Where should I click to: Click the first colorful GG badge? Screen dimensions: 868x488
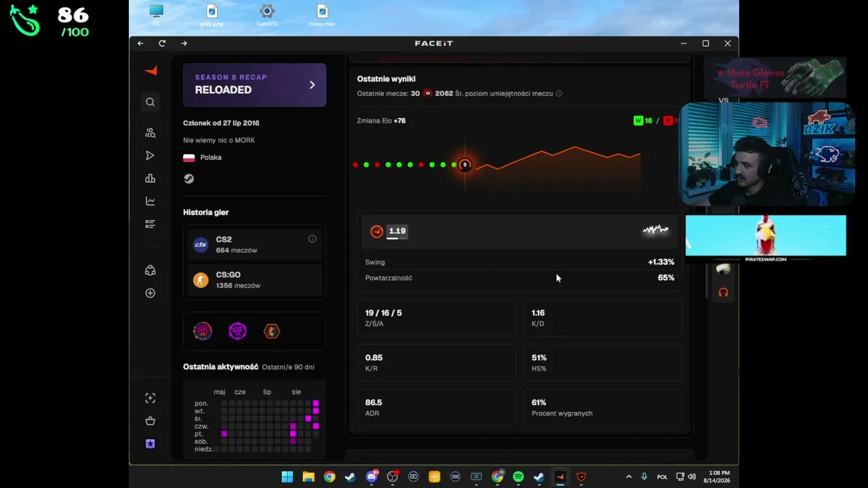tap(203, 331)
